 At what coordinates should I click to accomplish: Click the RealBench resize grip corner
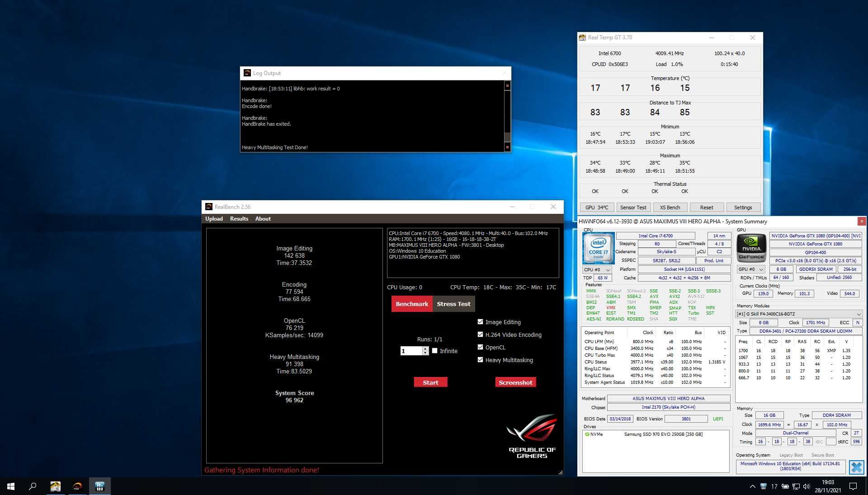click(561, 472)
